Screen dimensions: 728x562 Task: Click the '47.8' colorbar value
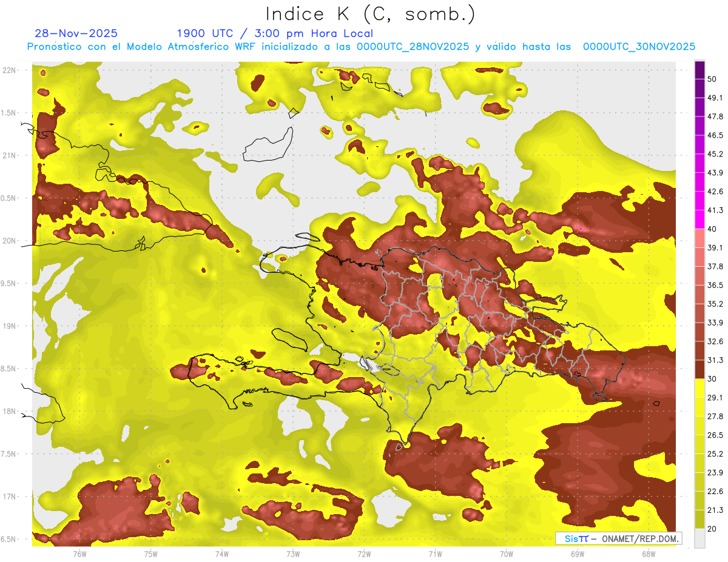pyautogui.click(x=715, y=116)
